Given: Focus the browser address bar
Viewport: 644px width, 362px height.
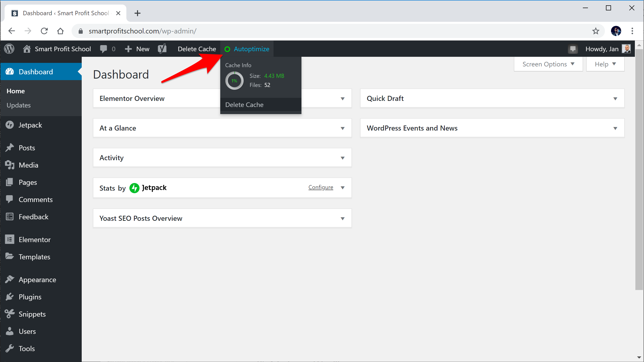Looking at the screenshot, I should coord(337,31).
